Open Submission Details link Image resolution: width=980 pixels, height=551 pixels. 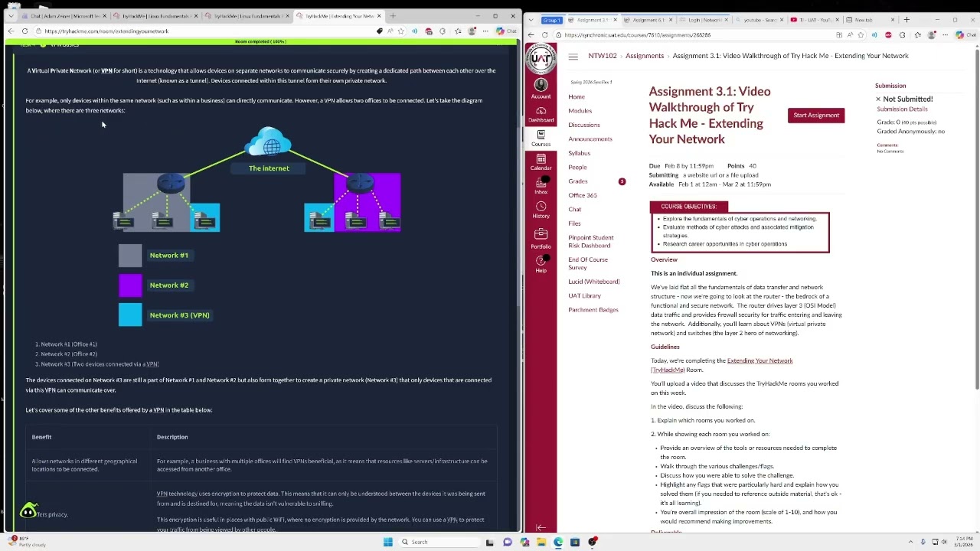pos(902,109)
